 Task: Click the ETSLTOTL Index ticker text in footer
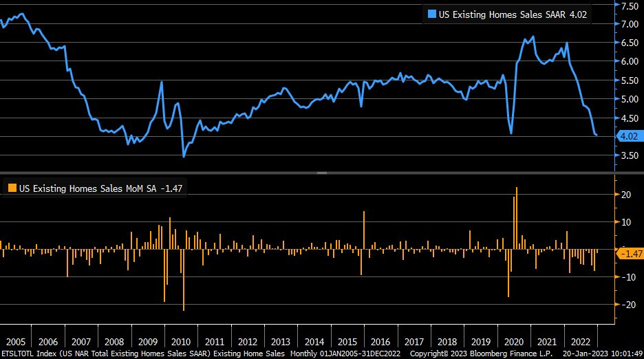(x=29, y=353)
